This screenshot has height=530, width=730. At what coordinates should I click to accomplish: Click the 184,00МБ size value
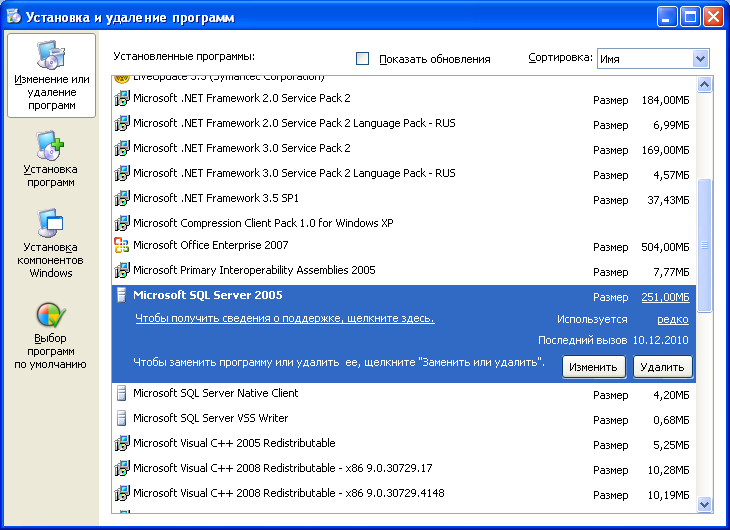[665, 100]
